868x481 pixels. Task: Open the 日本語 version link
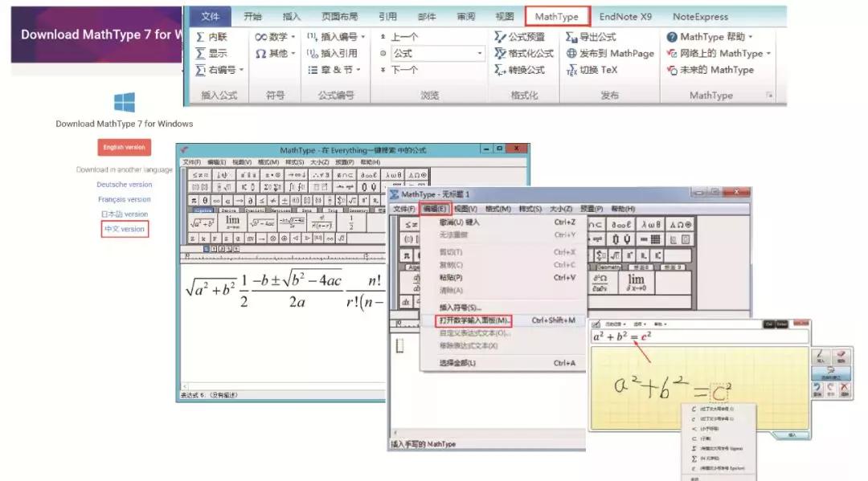tap(124, 214)
